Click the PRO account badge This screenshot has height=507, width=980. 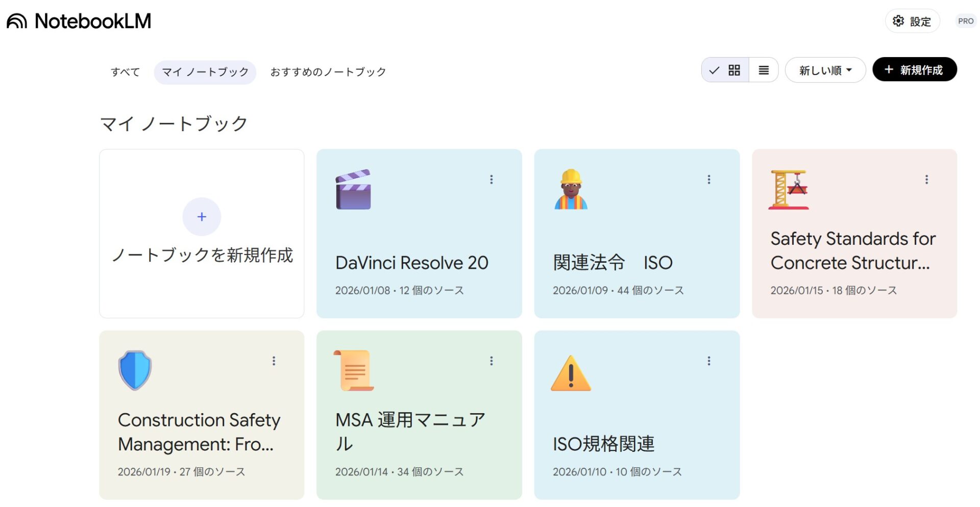click(965, 21)
